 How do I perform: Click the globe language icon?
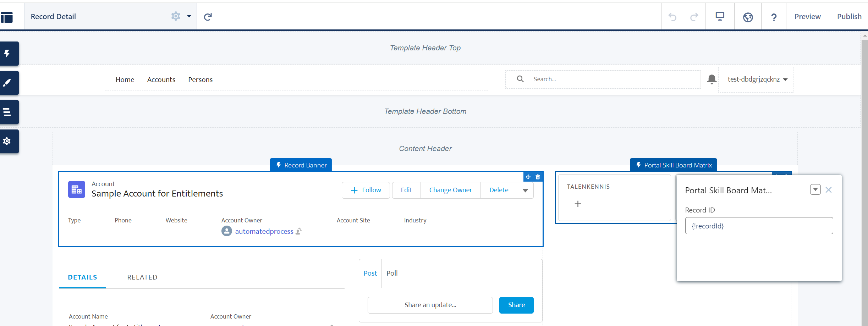748,17
